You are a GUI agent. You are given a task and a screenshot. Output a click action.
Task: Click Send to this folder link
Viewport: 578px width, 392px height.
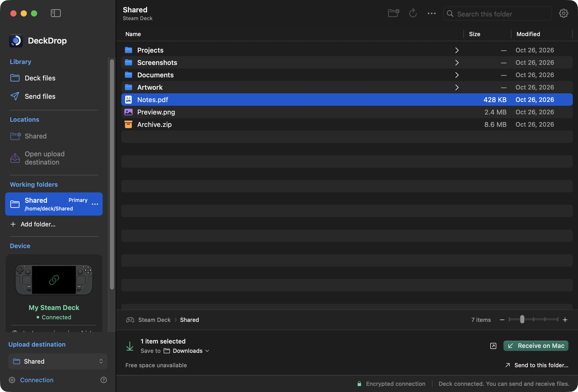coord(537,365)
